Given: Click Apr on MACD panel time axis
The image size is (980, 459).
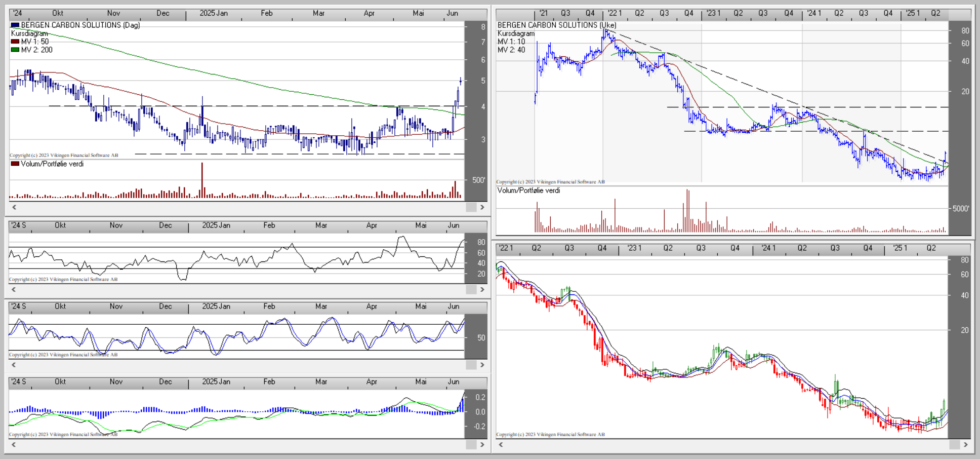Looking at the screenshot, I should (x=372, y=382).
